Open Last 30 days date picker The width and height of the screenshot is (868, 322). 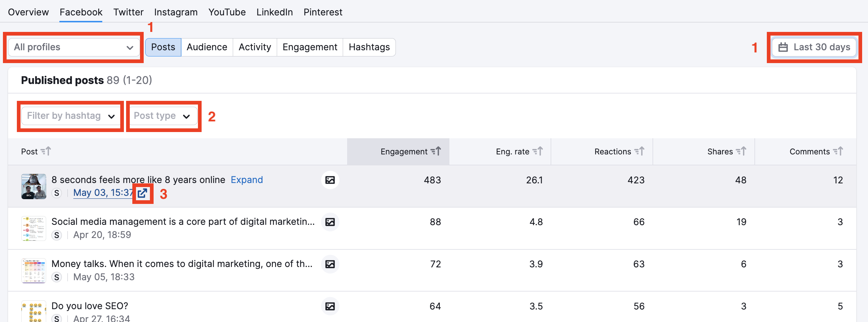[x=814, y=47]
